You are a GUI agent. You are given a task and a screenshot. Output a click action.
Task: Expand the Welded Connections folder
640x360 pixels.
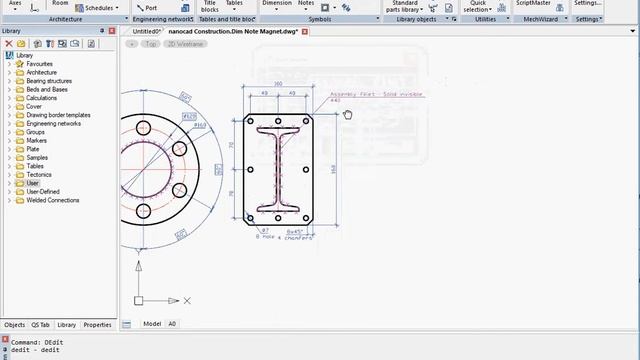(9, 200)
